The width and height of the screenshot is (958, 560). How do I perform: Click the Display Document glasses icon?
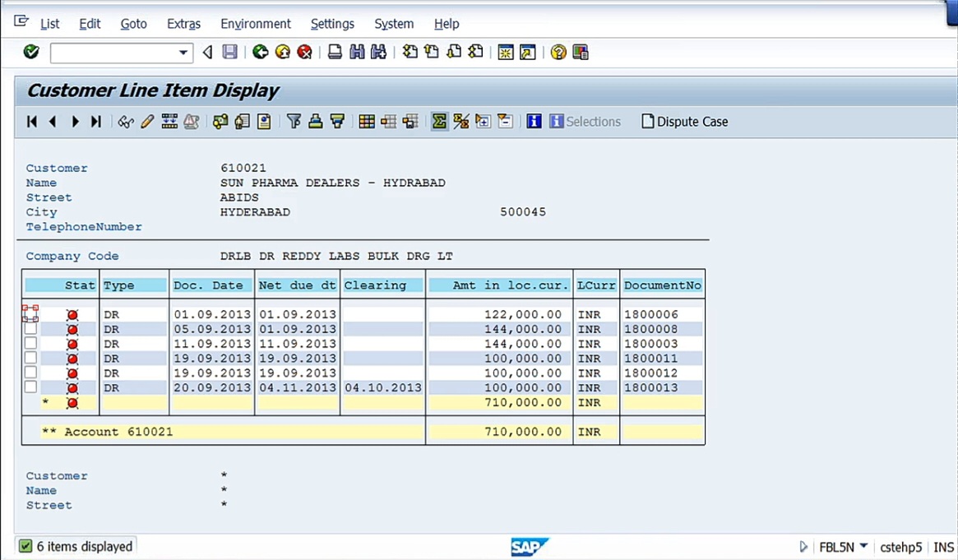pos(126,122)
